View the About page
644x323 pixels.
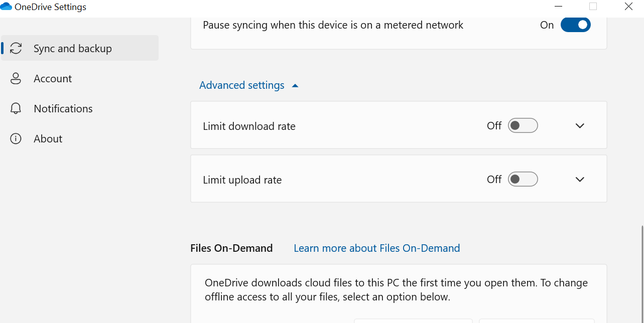pos(48,138)
